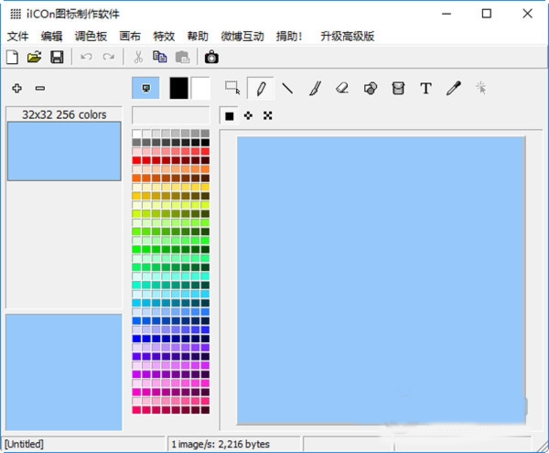Click the camera capture icon
Screen dimensions: 549x453
[211, 57]
